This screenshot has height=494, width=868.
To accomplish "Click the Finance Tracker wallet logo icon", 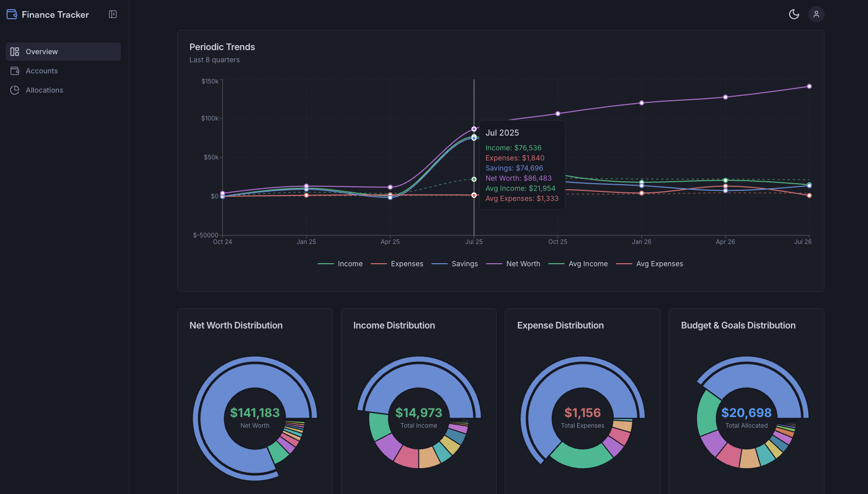I will tap(12, 14).
